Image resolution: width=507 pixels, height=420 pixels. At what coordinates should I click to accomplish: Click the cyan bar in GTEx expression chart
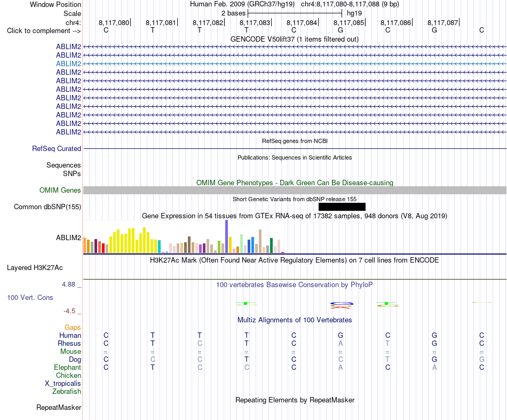(160, 247)
